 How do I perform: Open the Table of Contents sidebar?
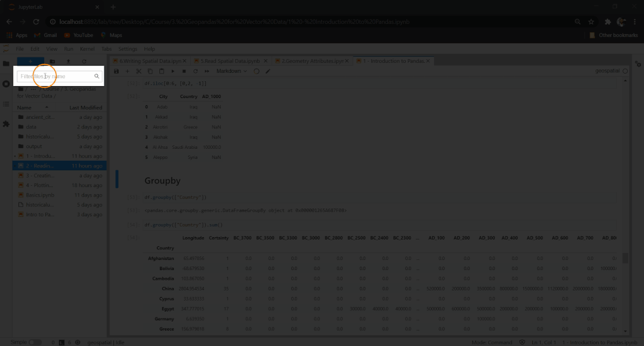pos(6,104)
